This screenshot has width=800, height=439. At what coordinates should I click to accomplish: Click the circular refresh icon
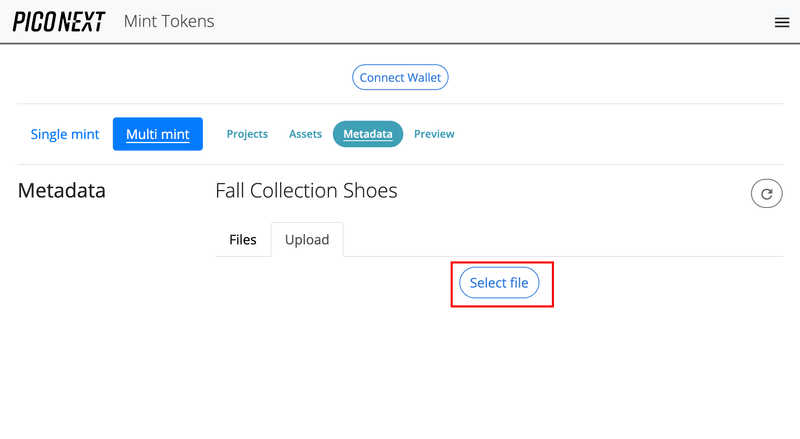766,194
